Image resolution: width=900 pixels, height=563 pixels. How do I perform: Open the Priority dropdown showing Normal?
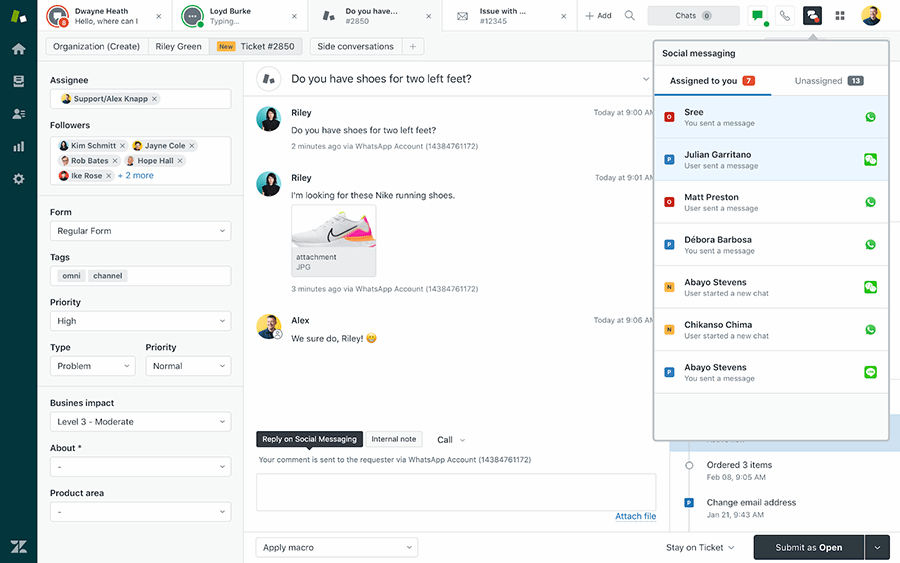(188, 366)
